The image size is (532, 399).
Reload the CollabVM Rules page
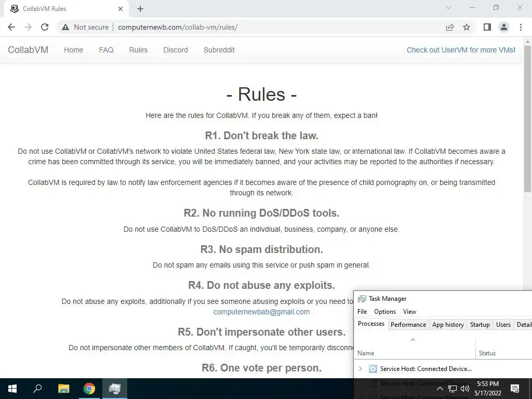point(45,27)
